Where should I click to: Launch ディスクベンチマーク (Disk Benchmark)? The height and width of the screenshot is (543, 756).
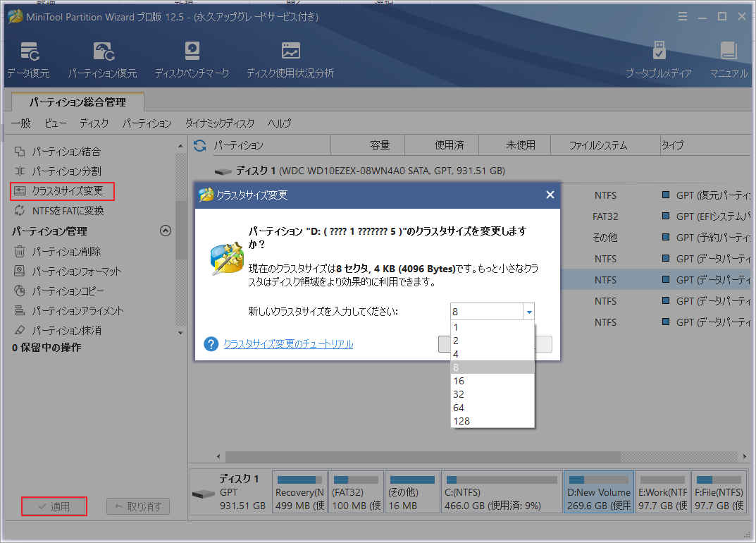(192, 60)
